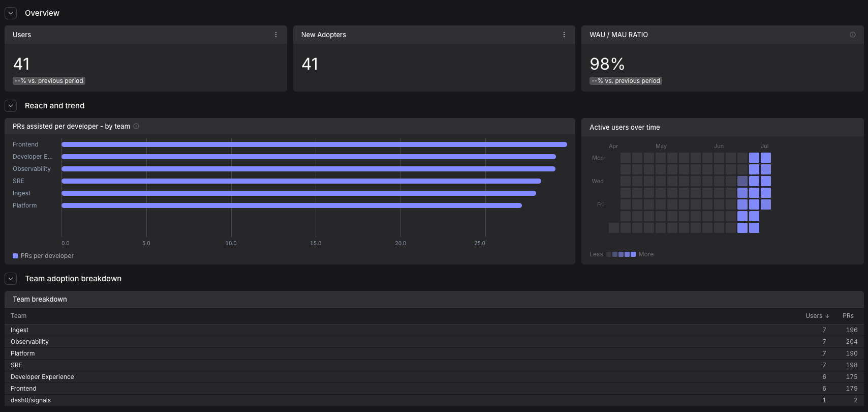Click the lightest legend swatch beside More
Viewport: 868px width, 412px height.
tap(633, 254)
